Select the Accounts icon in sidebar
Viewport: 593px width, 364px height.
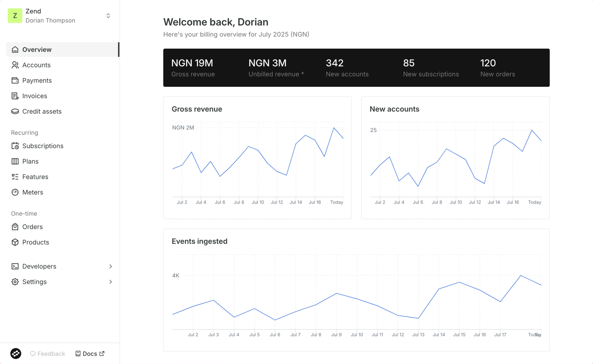(15, 65)
